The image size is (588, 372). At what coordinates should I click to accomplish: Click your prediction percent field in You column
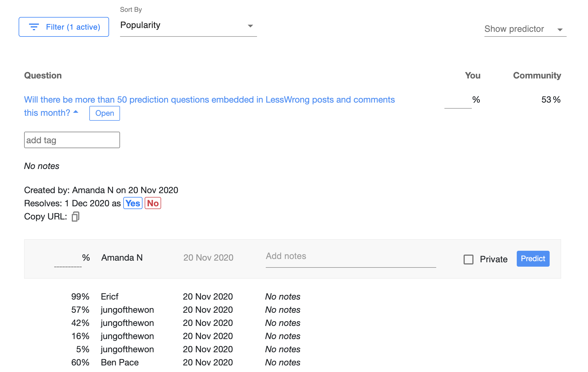tap(458, 100)
